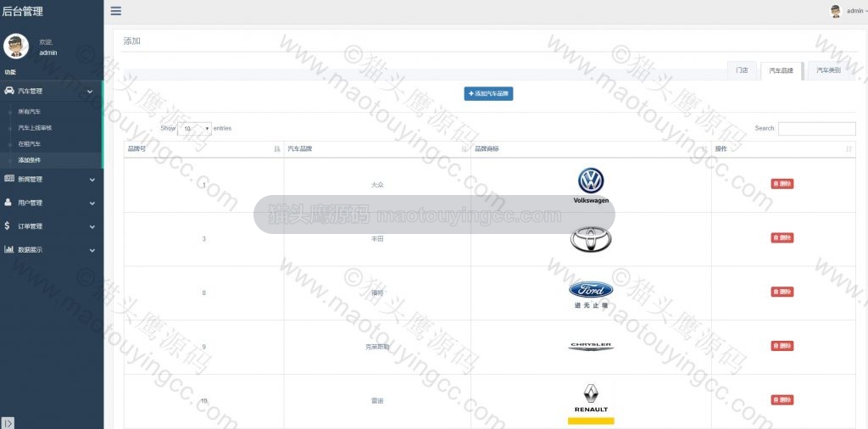Open 在租汽车 submenu item
The height and width of the screenshot is (429, 868).
point(30,143)
